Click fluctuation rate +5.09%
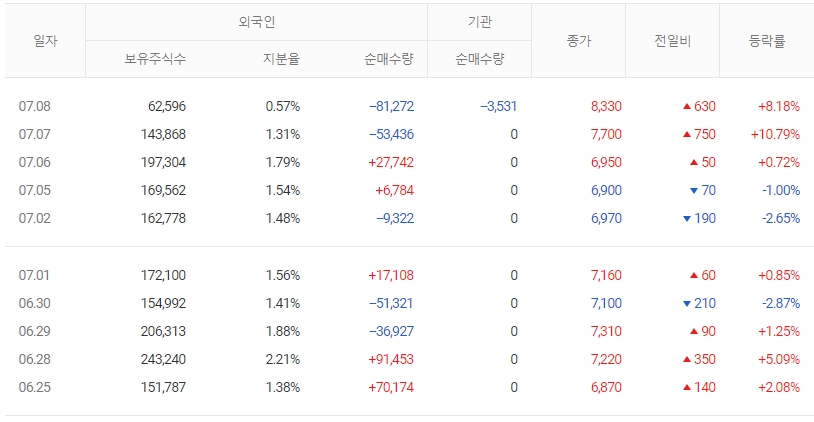Screen dimensions: 814x422 click(779, 359)
